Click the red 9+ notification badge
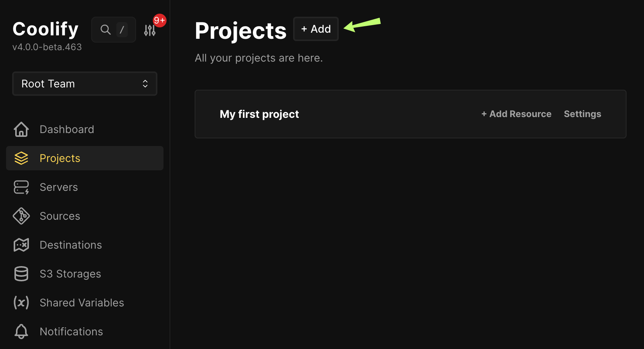This screenshot has width=644, height=349. 159,21
